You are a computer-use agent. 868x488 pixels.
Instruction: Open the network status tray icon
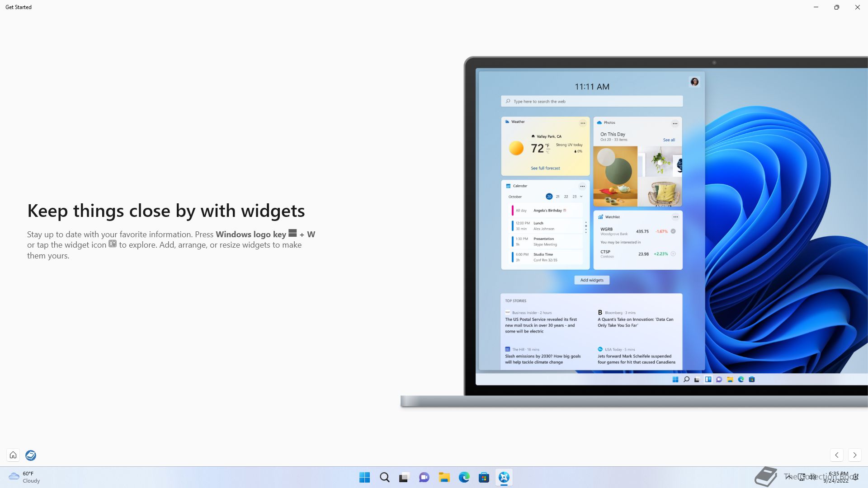pos(801,477)
